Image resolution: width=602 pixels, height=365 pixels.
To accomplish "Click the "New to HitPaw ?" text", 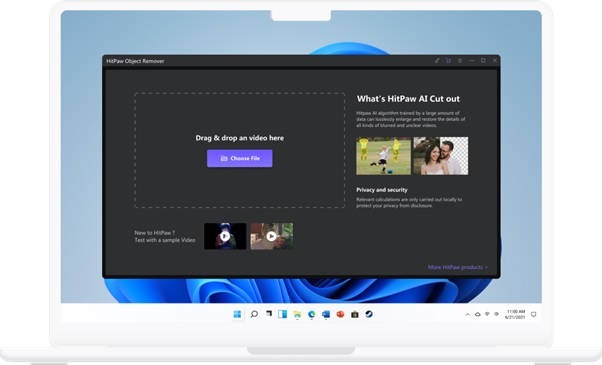I will (x=154, y=233).
